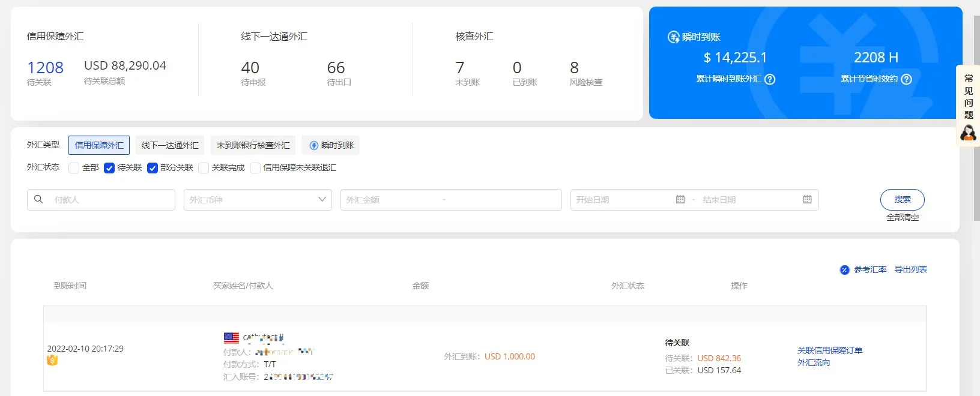Click the customer service avatar icon

click(x=968, y=133)
